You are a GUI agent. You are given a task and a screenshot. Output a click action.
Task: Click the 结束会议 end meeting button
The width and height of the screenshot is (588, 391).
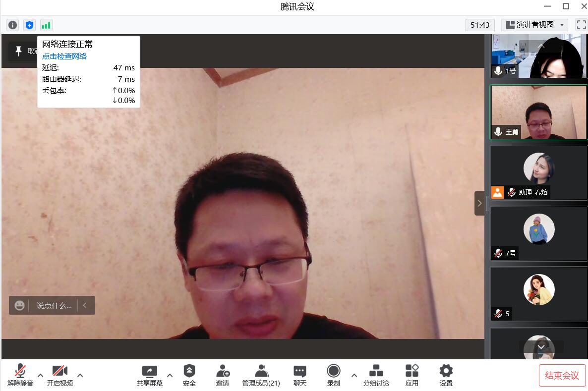click(x=562, y=375)
